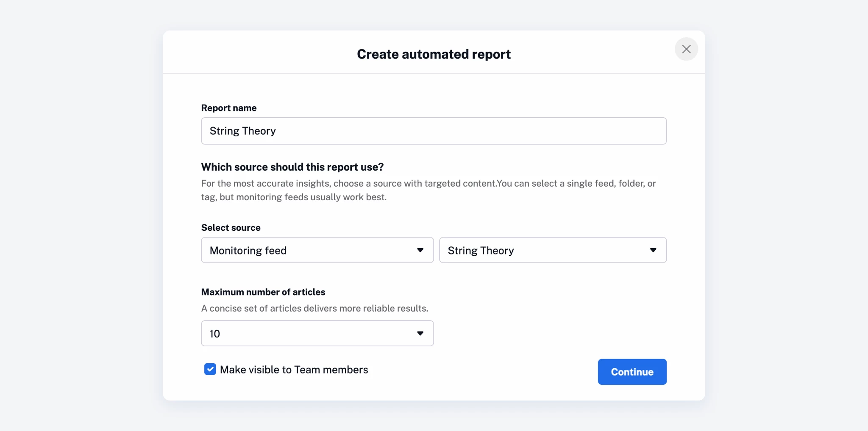868x431 pixels.
Task: Click the 'Create automated report' heading
Action: pos(434,54)
